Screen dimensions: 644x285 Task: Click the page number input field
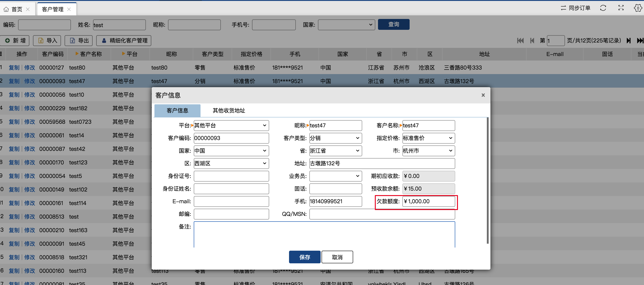pyautogui.click(x=555, y=40)
